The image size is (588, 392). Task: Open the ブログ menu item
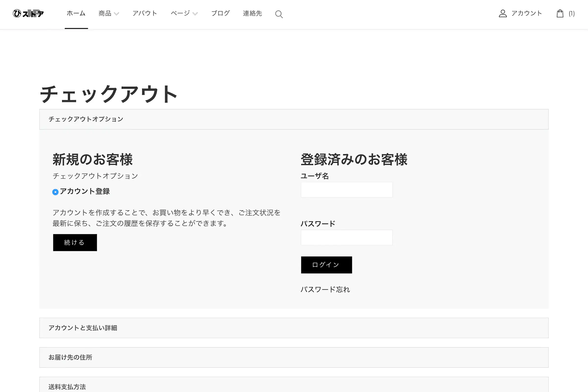pyautogui.click(x=220, y=13)
